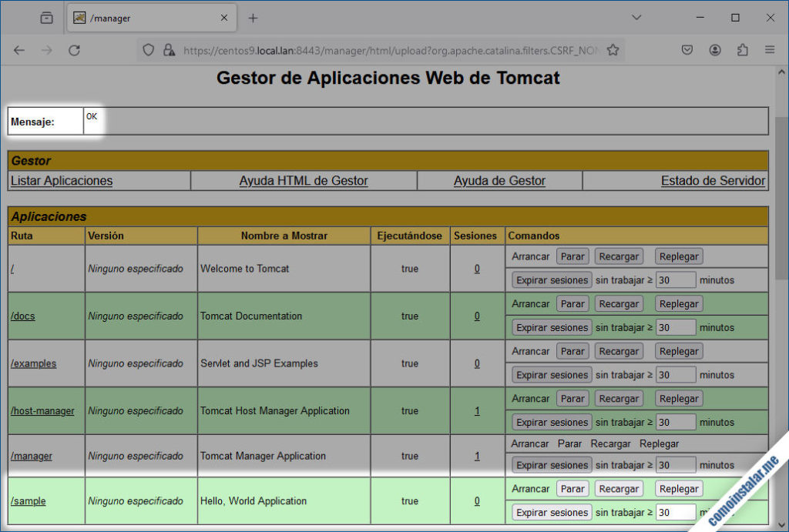
Task: Navigate back with the back arrow
Action: 19,49
